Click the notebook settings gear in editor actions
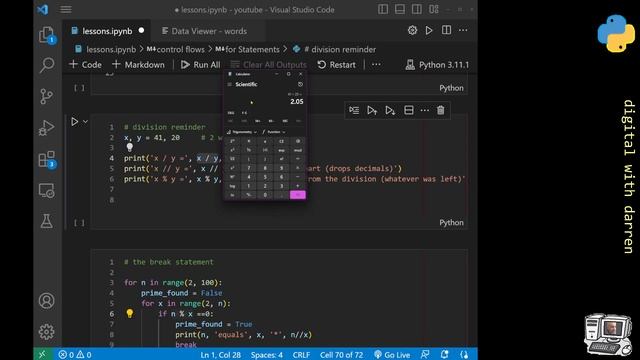640x360 pixels. (x=412, y=30)
